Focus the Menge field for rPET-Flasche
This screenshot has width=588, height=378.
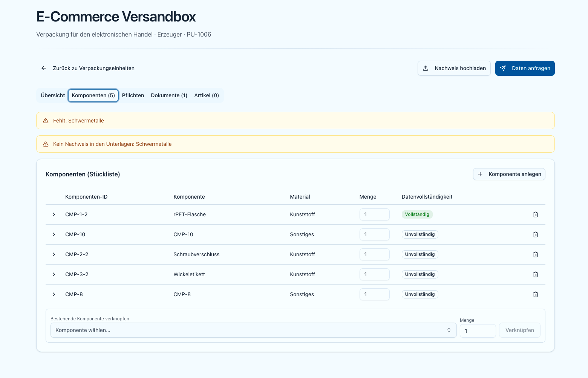click(x=374, y=214)
